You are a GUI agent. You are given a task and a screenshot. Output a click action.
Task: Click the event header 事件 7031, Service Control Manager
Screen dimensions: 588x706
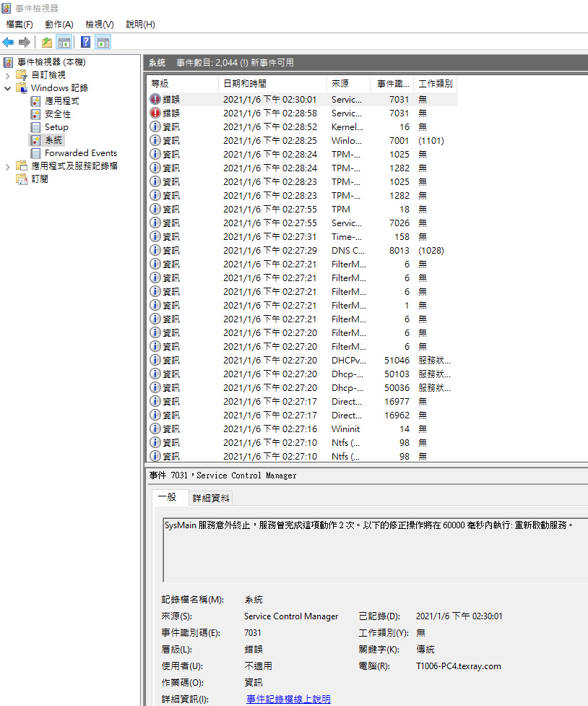point(223,475)
